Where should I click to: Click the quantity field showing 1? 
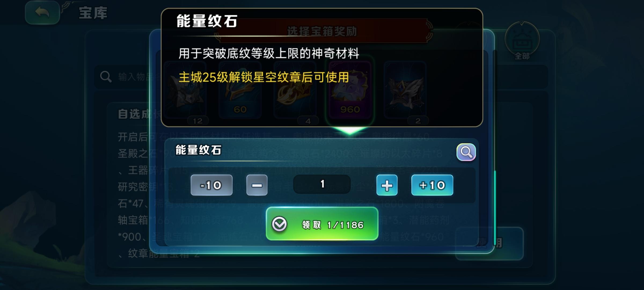point(322,184)
